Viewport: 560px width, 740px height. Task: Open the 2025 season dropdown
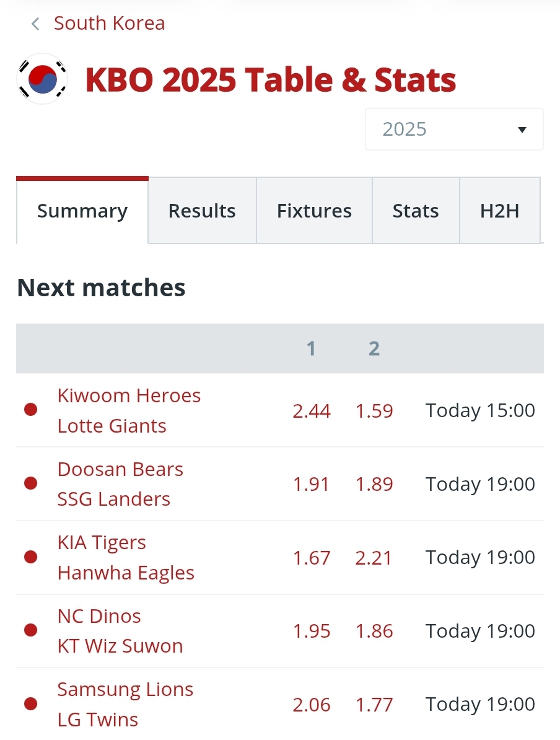(x=453, y=130)
